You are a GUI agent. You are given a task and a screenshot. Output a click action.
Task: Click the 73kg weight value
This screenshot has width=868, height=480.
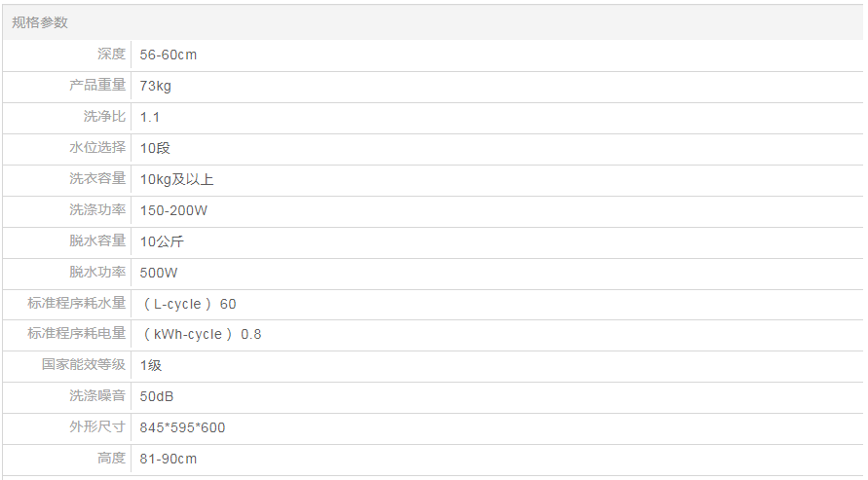point(155,86)
